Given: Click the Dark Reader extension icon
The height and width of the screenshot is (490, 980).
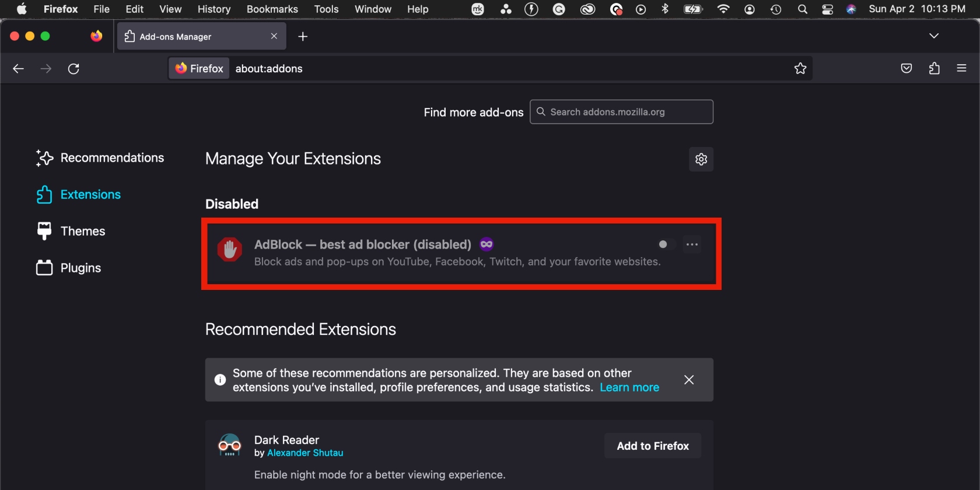Looking at the screenshot, I should coord(230,446).
